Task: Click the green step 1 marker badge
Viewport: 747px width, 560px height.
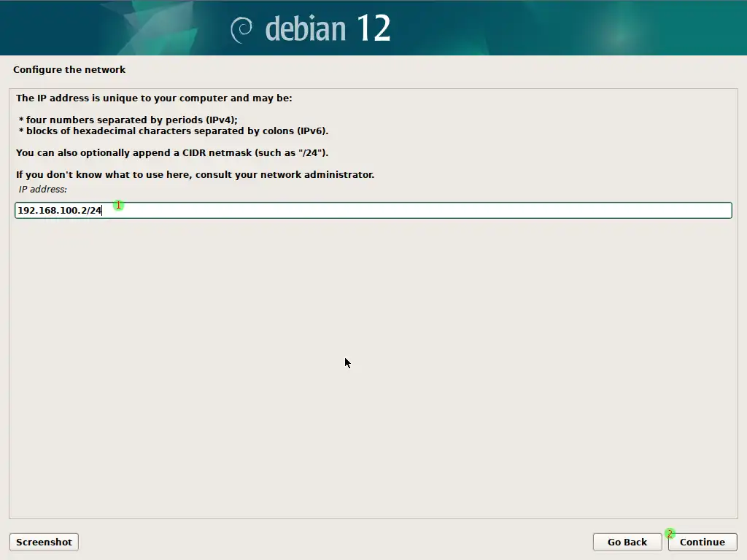Action: click(x=118, y=206)
